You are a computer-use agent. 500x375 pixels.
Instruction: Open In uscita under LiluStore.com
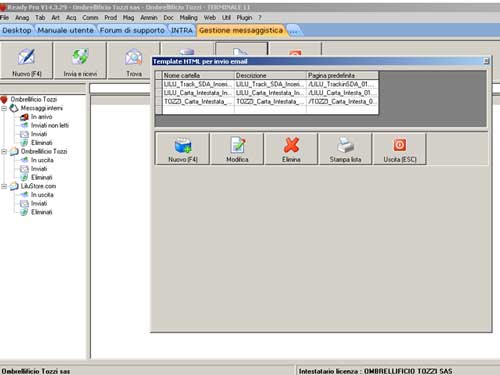[42, 195]
